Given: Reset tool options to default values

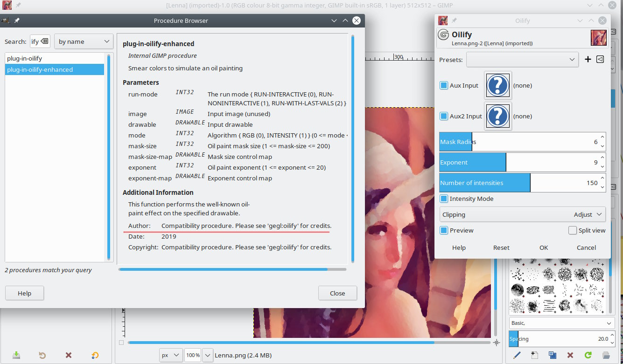Looking at the screenshot, I should (95, 355).
